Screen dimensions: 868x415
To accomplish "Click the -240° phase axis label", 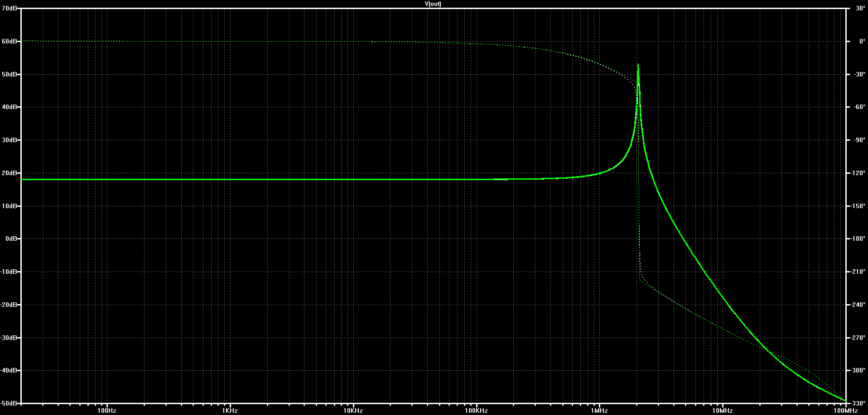I will [x=857, y=305].
